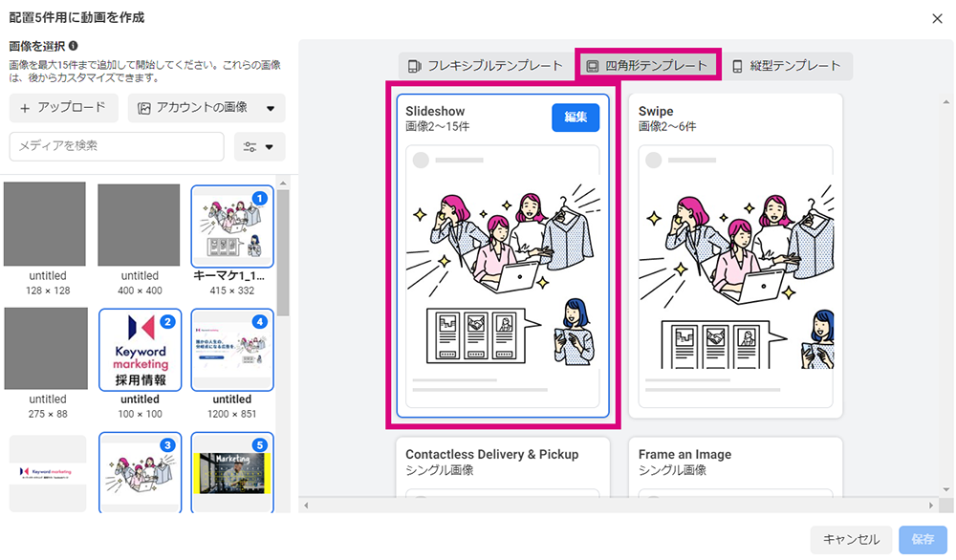Click the horizontal scrollbar right arrow
The width and height of the screenshot is (956, 560).
click(x=931, y=506)
